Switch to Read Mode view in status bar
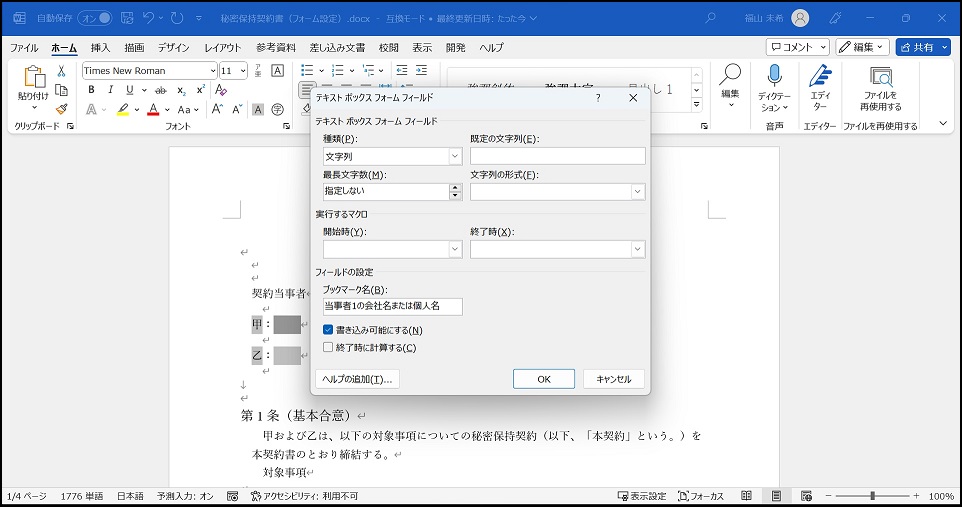The image size is (962, 507). pos(747,496)
